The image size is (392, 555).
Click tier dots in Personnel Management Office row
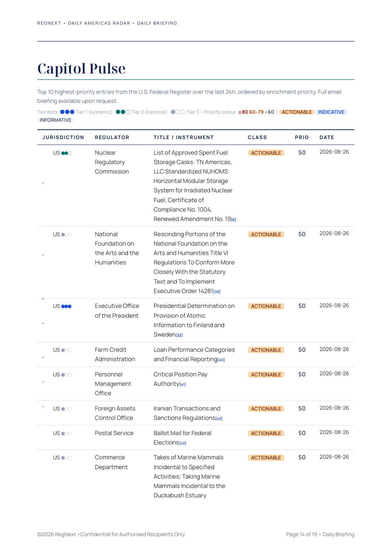(66, 375)
